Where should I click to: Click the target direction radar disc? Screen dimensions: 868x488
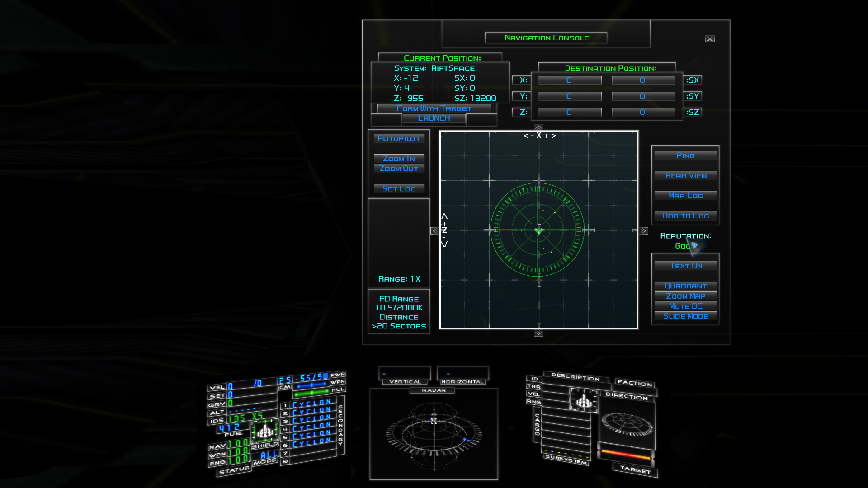[627, 424]
